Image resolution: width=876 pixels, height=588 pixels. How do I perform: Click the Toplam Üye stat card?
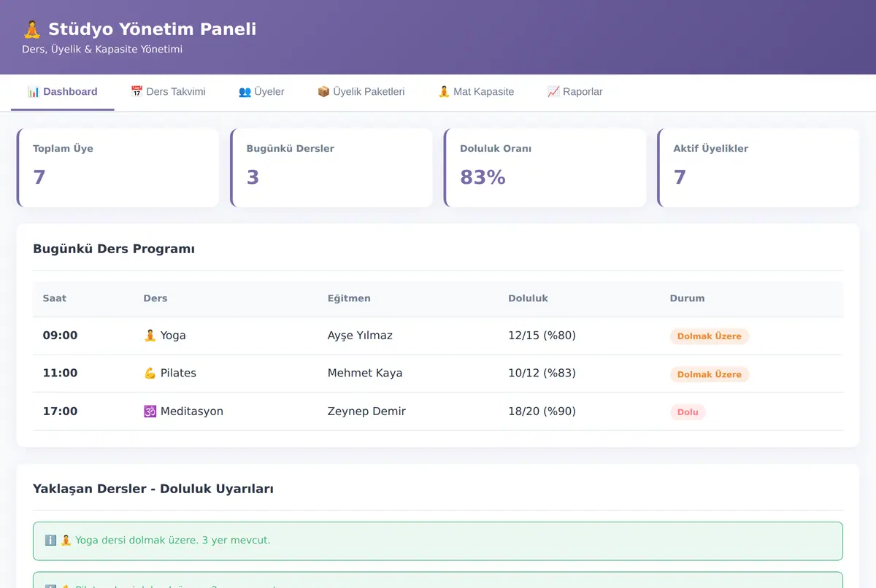pyautogui.click(x=118, y=168)
